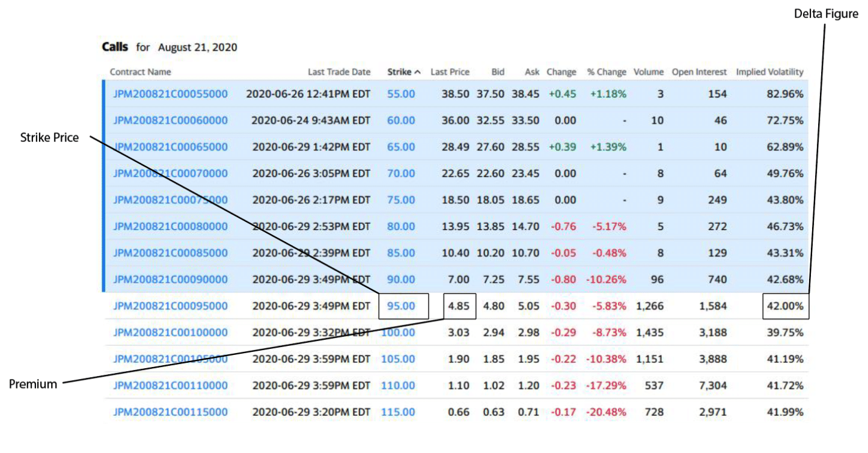This screenshot has height=453, width=868.
Task: Click the -10.26% change cell
Action: point(606,279)
